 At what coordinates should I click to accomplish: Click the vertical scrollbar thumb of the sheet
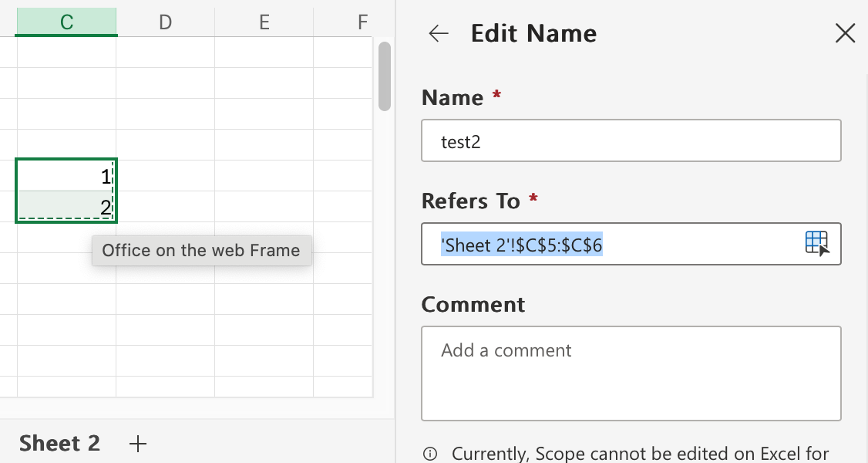pos(385,76)
